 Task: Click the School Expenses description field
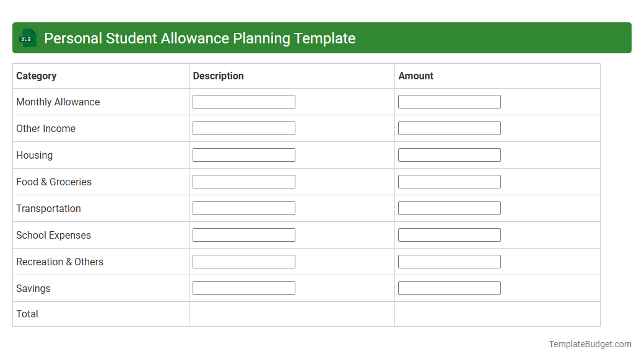(x=243, y=234)
